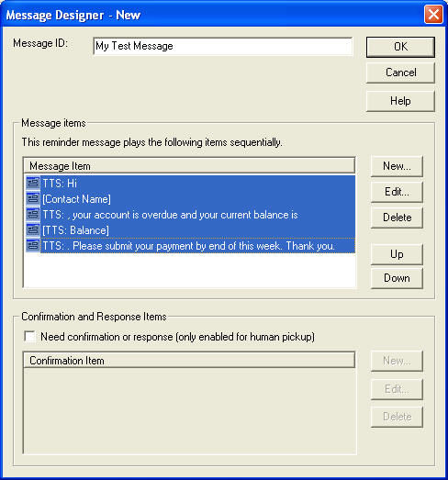
Task: Cancel the message designer dialog
Action: [400, 73]
